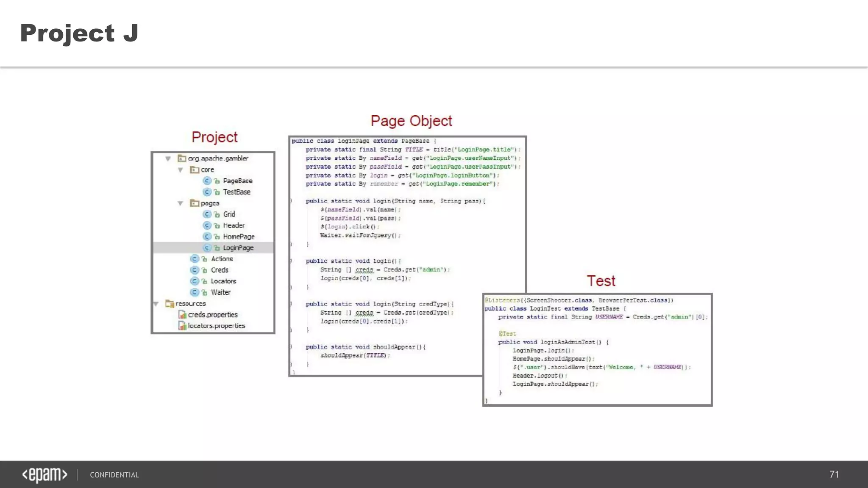Click the org.apache.gambler package icon
Image resolution: width=868 pixels, height=488 pixels.
pos(182,158)
